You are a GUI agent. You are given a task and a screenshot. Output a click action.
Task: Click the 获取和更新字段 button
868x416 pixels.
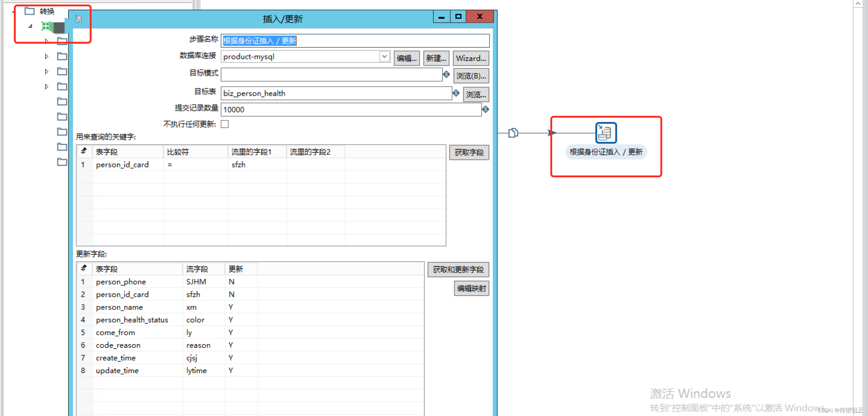click(x=458, y=270)
